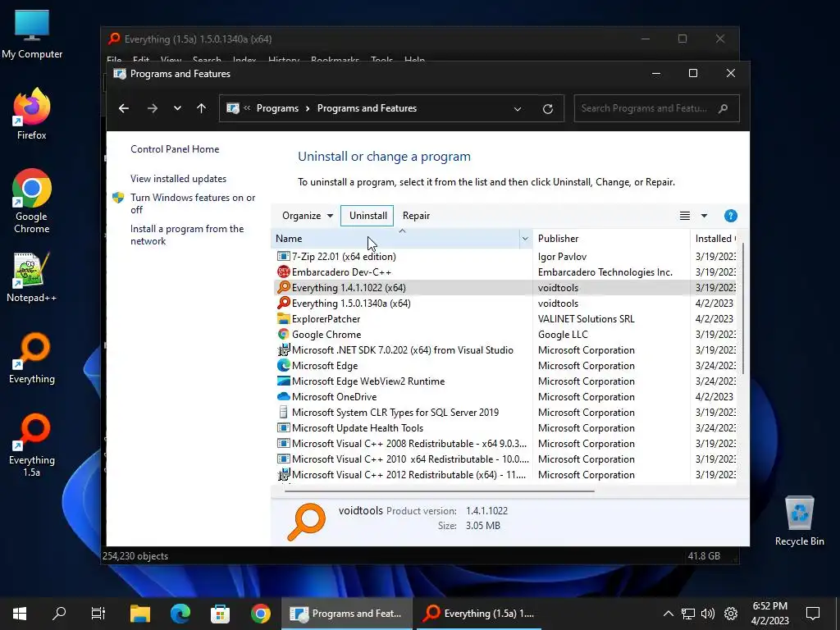Click the Everything window title bar text
840x630 pixels.
pyautogui.click(x=198, y=39)
